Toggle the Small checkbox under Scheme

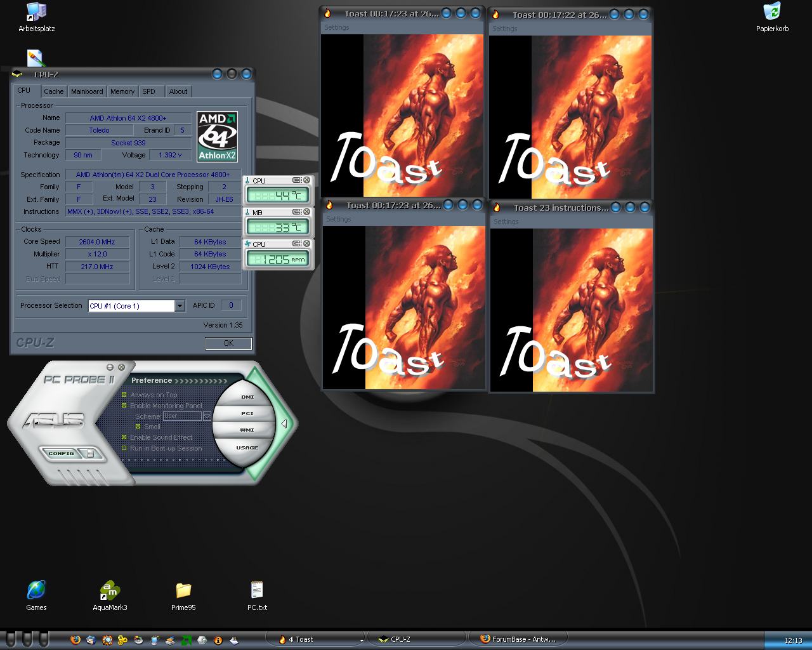pyautogui.click(x=138, y=427)
